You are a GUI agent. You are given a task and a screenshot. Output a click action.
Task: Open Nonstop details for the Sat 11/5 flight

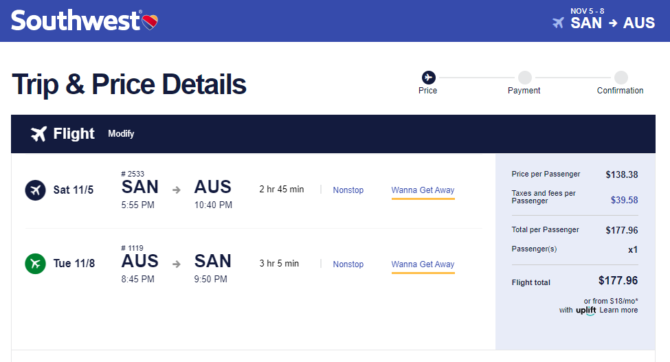point(348,190)
